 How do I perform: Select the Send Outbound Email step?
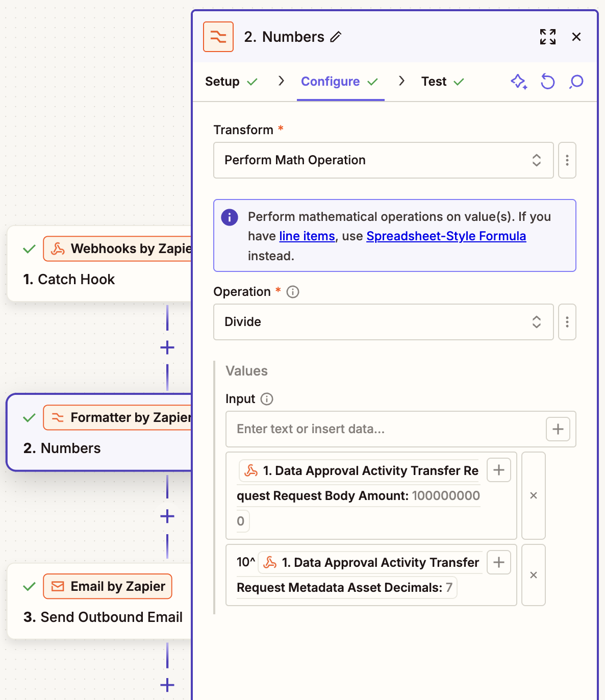coord(99,602)
